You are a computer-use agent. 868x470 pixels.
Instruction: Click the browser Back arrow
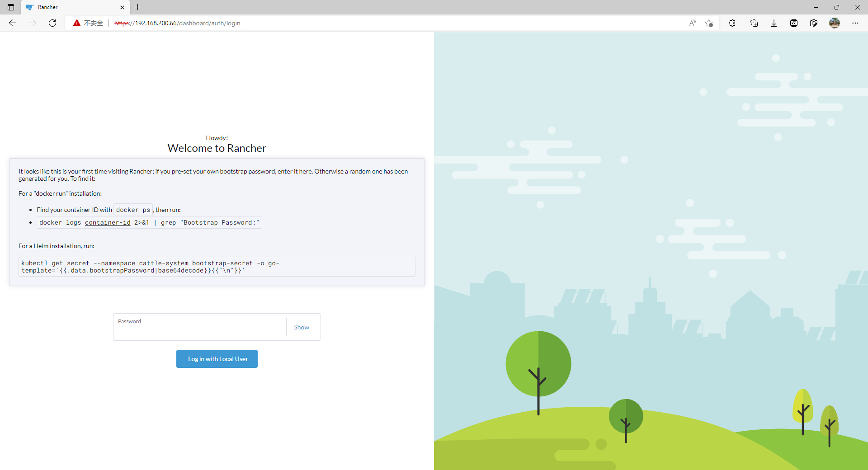(x=13, y=23)
